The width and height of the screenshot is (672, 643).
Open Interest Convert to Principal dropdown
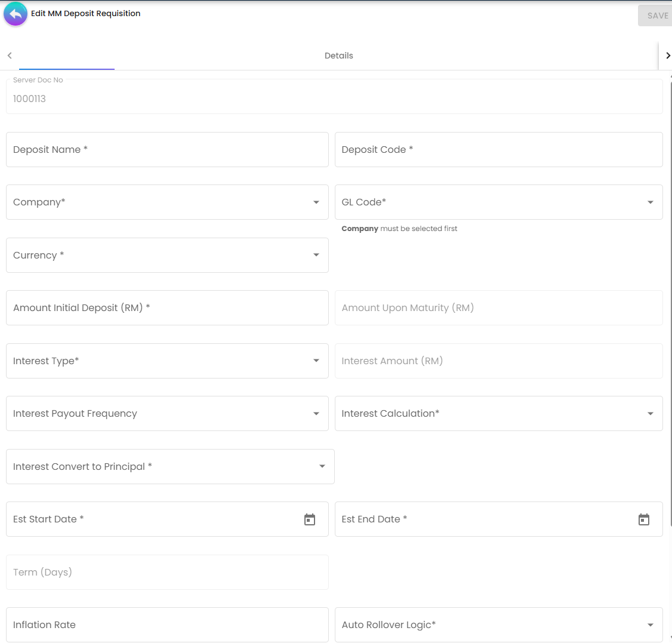[x=170, y=467]
